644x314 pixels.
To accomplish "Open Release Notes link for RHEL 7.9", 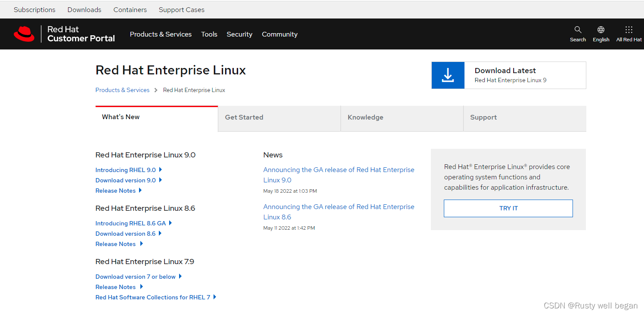I will pos(115,287).
